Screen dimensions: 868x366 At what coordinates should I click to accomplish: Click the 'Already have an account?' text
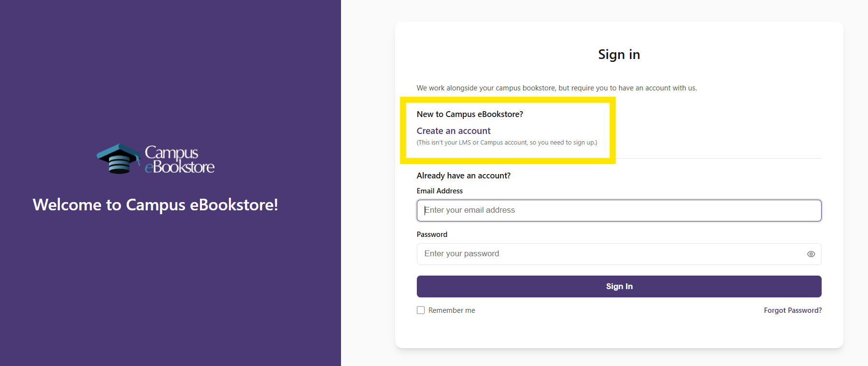463,176
